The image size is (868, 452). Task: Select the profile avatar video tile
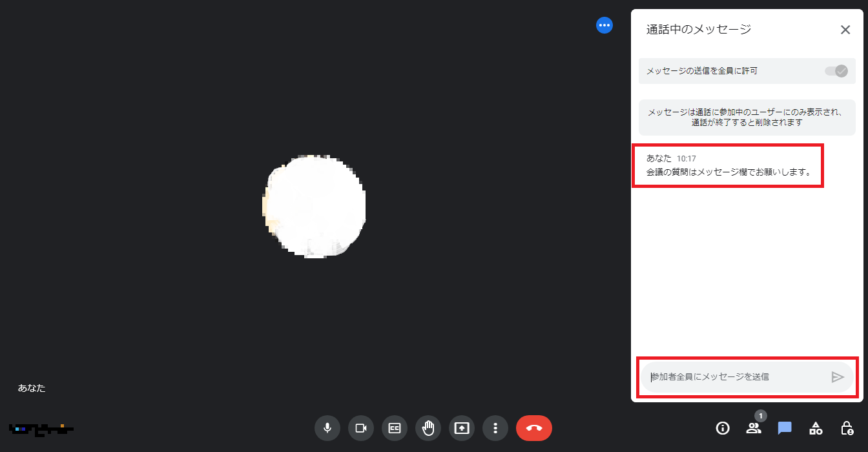[x=315, y=207]
